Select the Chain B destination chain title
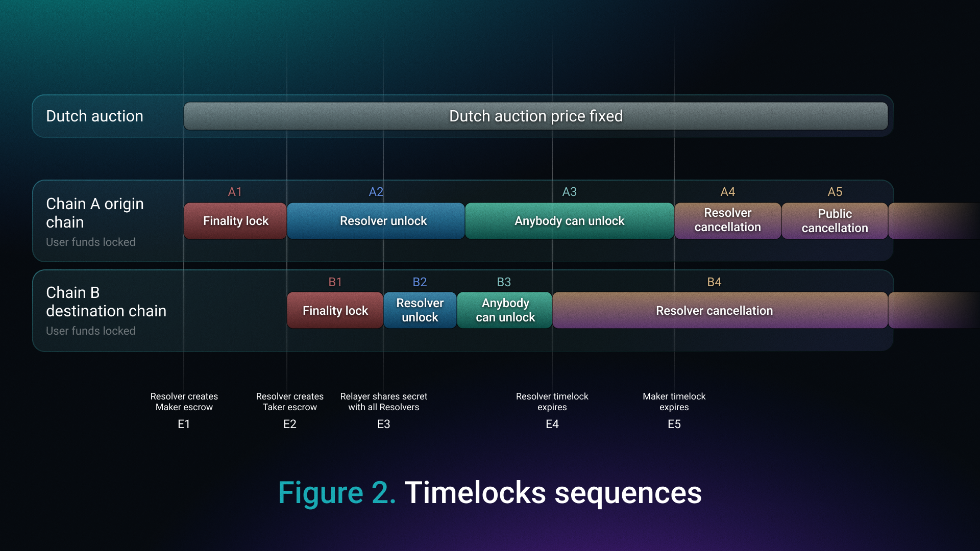This screenshot has height=551, width=980. pyautogui.click(x=106, y=302)
